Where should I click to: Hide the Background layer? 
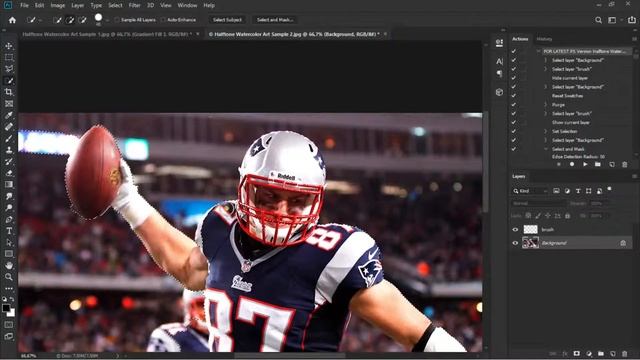pos(515,243)
